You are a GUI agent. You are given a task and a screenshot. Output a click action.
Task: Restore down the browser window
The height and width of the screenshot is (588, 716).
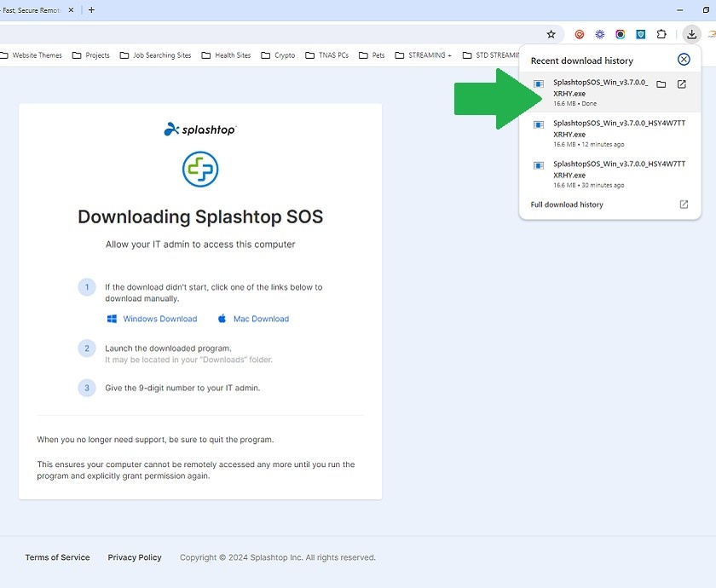click(x=706, y=10)
